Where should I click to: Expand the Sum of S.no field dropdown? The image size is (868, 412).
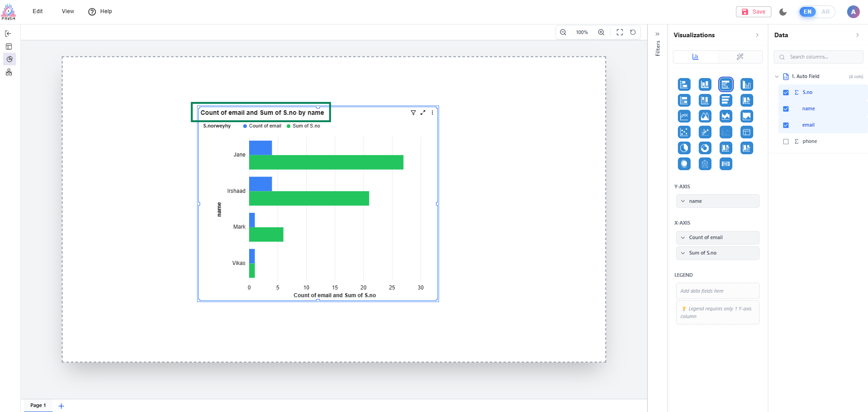(683, 253)
